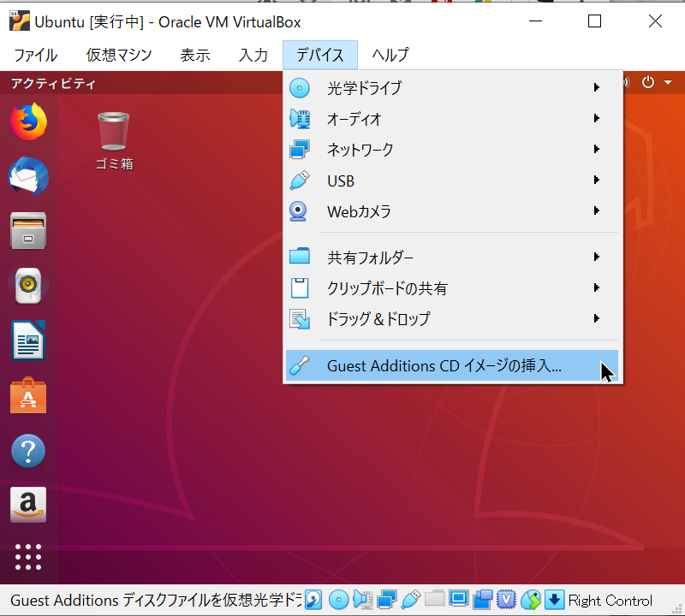Click the network status bar icon
This screenshot has height=616, width=685.
(x=387, y=600)
